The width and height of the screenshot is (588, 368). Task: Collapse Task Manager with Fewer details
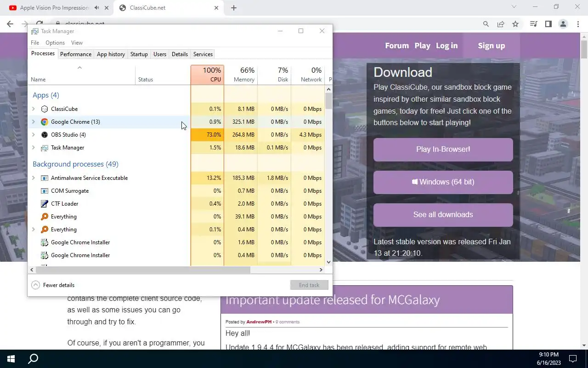point(53,285)
